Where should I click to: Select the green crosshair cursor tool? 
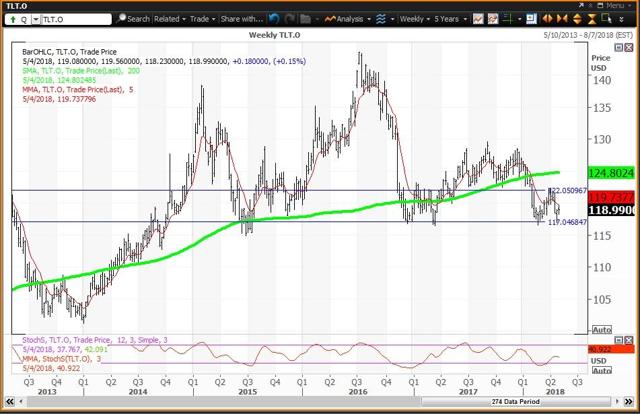coord(508,19)
